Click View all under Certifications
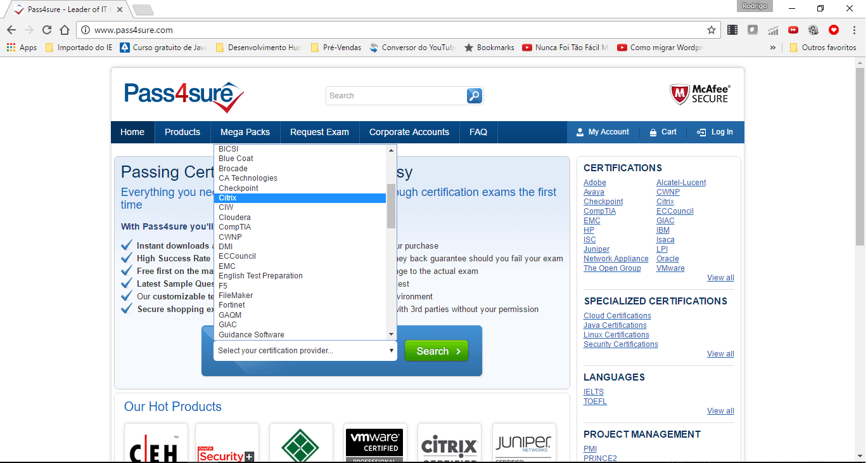This screenshot has width=868, height=463. [720, 278]
